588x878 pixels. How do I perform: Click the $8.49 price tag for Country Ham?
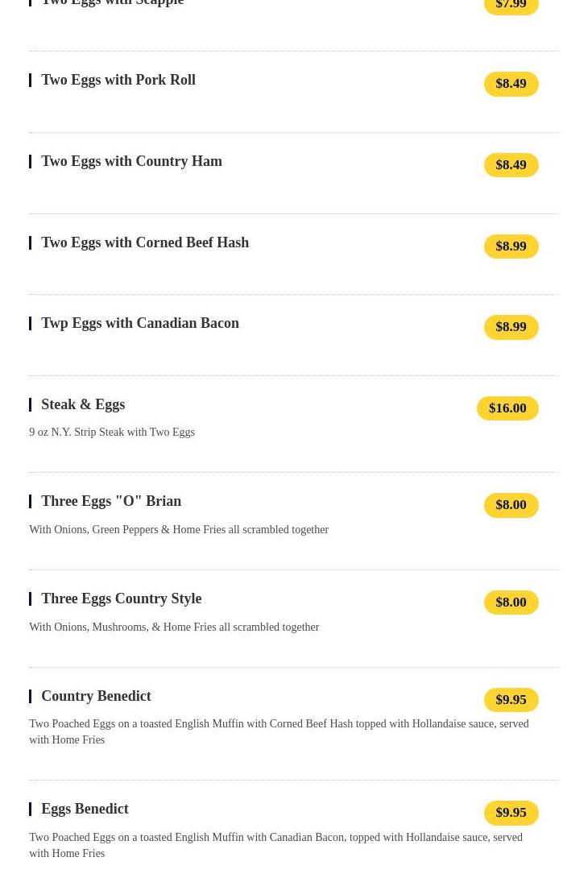click(511, 165)
